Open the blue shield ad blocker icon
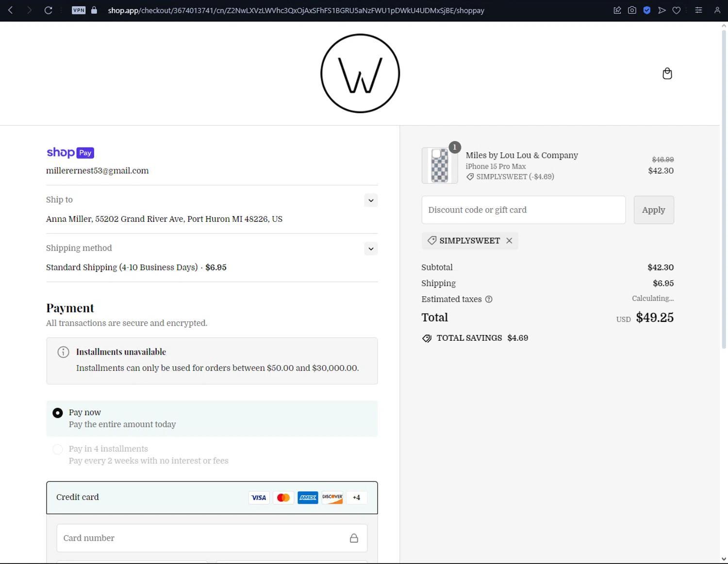Screen dimensions: 728x564 click(x=647, y=10)
